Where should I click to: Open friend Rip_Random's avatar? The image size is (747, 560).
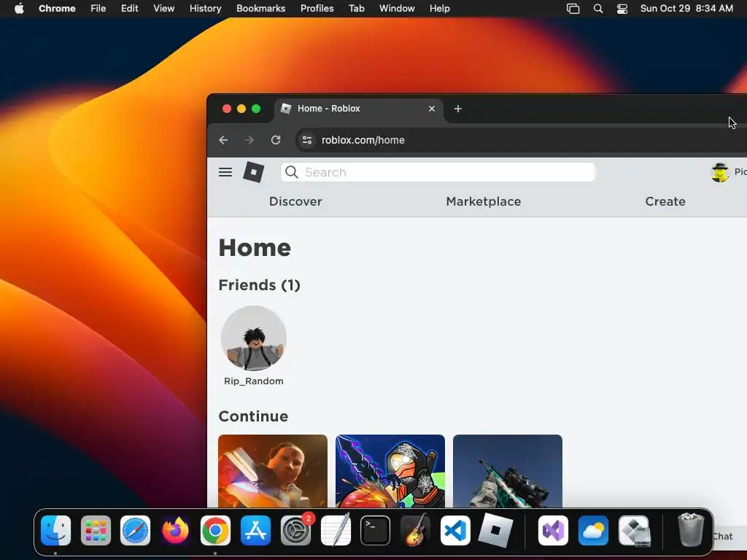[x=253, y=338]
